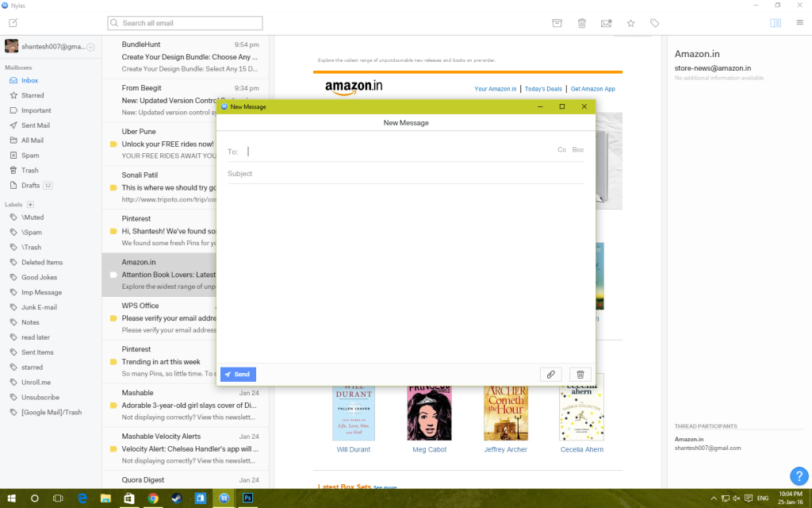Toggle the reading pane layout icon

click(x=776, y=23)
